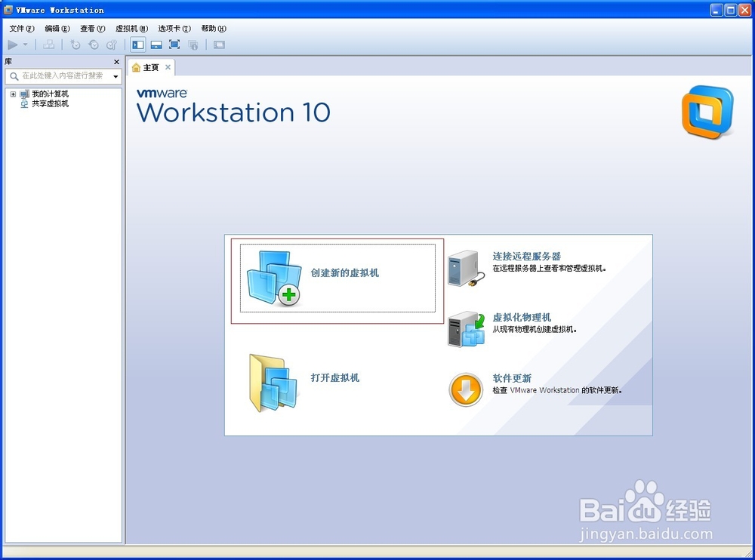The width and height of the screenshot is (755, 560).
Task: Click 打开虚拟机 link
Action: pos(335,378)
